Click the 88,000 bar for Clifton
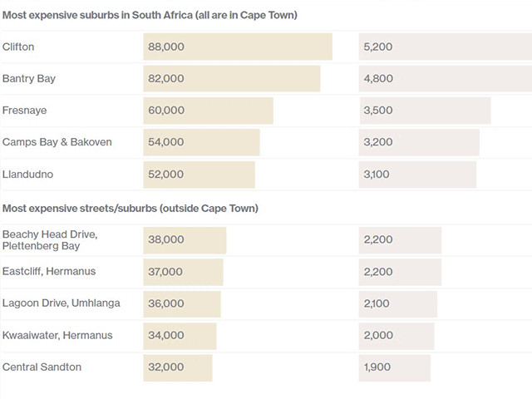532x399 pixels. click(x=238, y=47)
